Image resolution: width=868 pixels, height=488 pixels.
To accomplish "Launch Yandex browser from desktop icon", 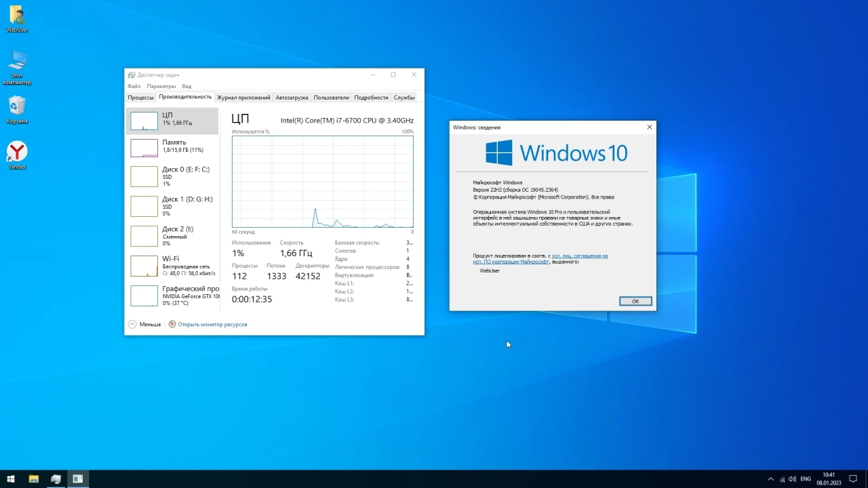I will (x=17, y=155).
